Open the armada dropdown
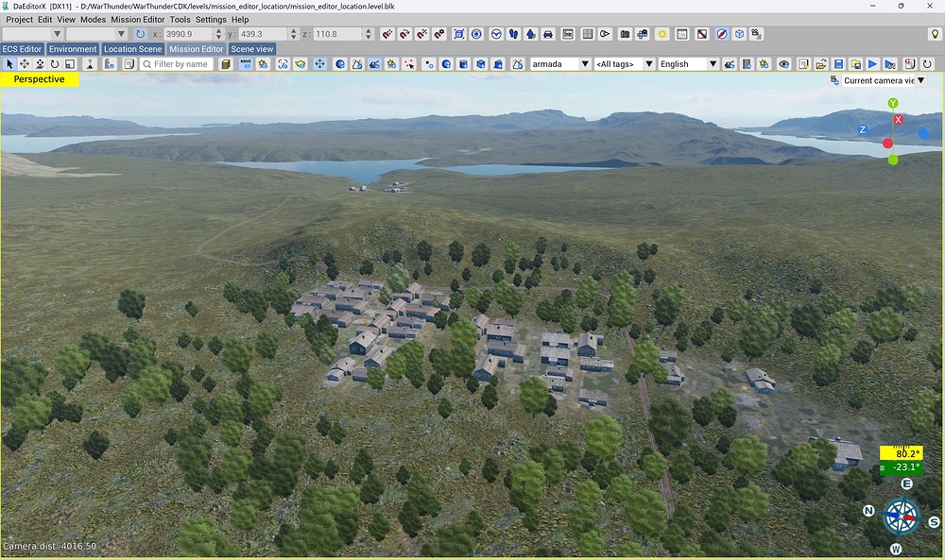 [559, 64]
